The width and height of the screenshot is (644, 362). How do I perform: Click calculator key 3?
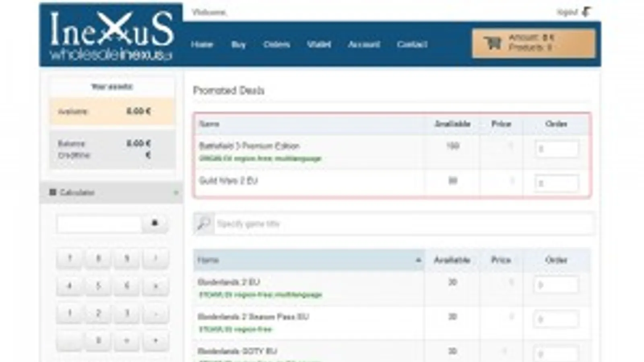(127, 313)
